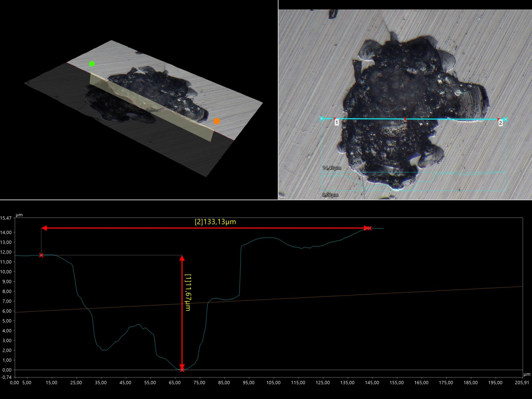Screen dimensions: 532x399
Task: Click red cross at profile minimum point
Action: point(182,370)
